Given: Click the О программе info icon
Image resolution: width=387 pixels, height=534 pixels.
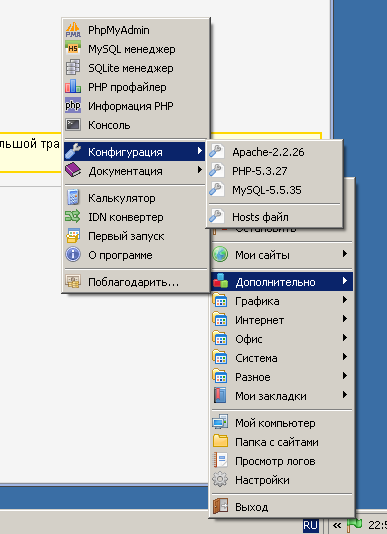Looking at the screenshot, I should [x=73, y=255].
